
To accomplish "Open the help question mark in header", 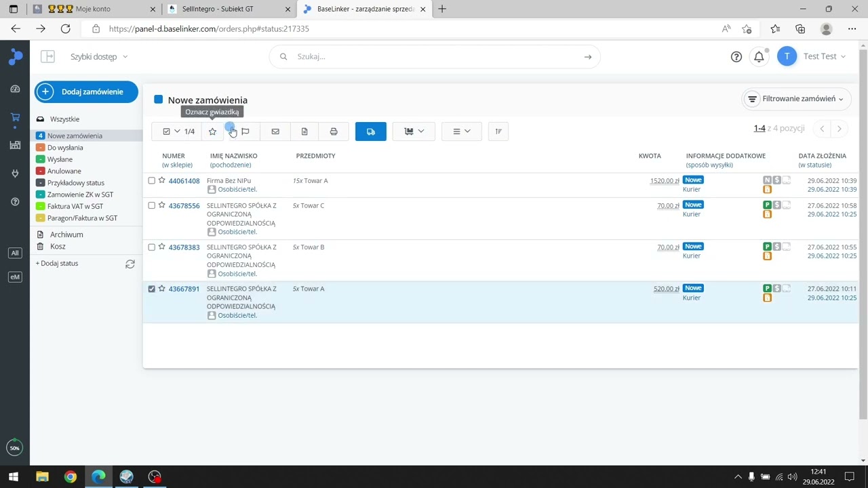I will pyautogui.click(x=736, y=57).
